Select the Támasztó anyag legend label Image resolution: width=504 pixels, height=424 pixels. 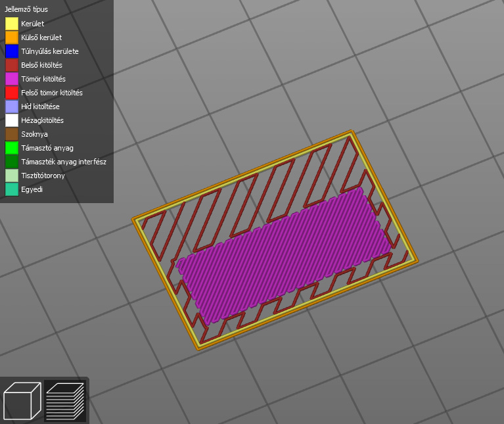point(47,148)
